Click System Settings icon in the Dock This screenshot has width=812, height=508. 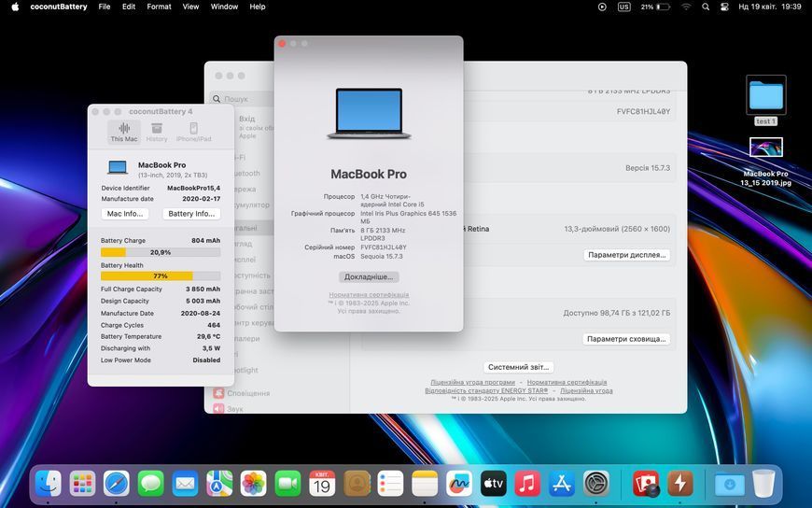click(x=596, y=484)
